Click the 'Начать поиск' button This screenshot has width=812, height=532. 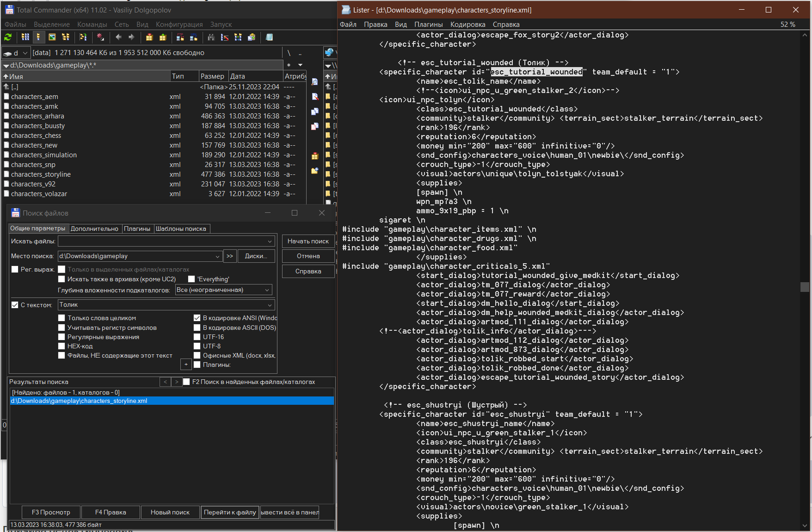click(308, 241)
